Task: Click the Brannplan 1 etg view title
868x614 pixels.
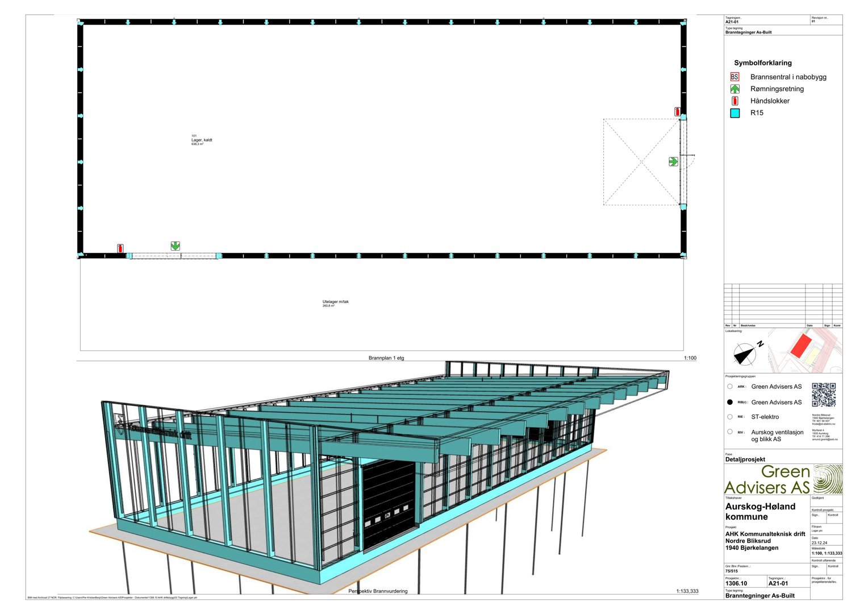Action: point(386,358)
